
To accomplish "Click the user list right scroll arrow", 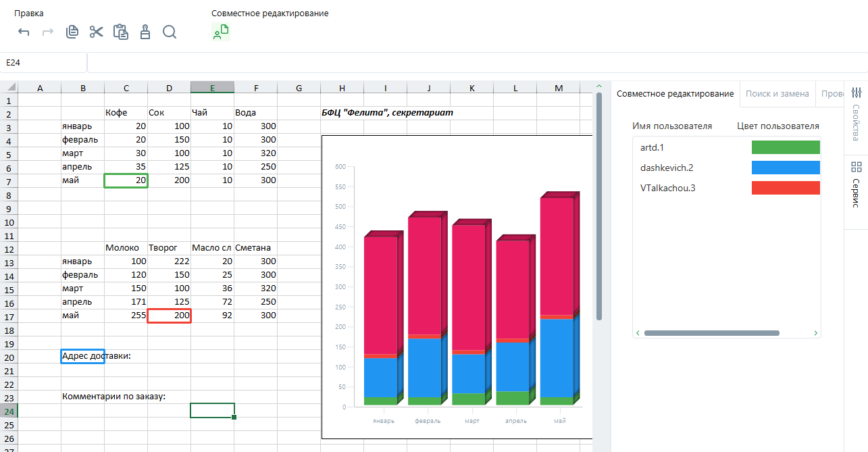I will (x=815, y=333).
